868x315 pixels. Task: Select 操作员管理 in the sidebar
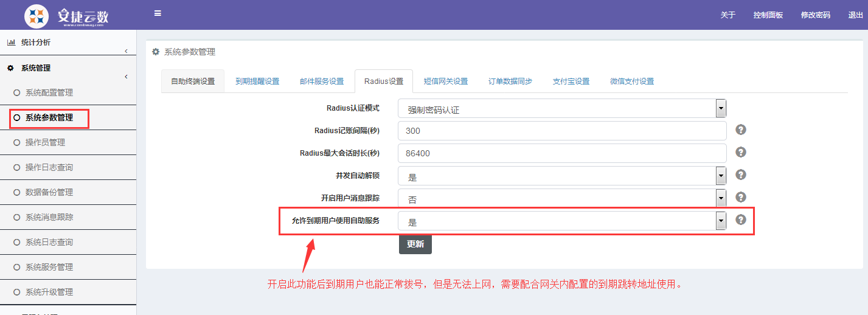click(x=45, y=142)
